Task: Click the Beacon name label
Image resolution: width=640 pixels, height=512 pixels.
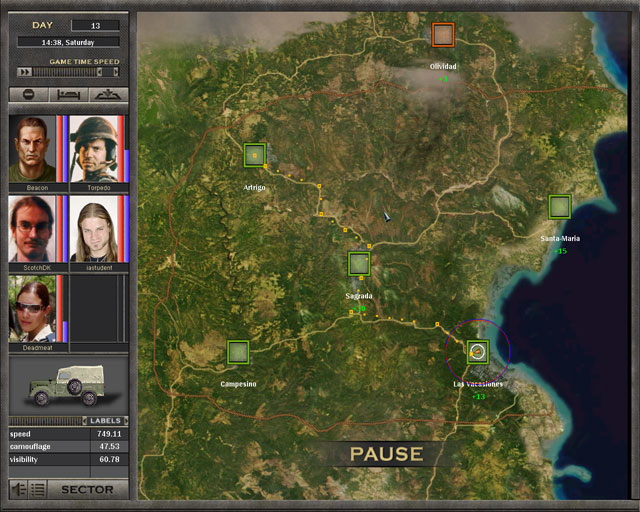Action: tap(38, 188)
